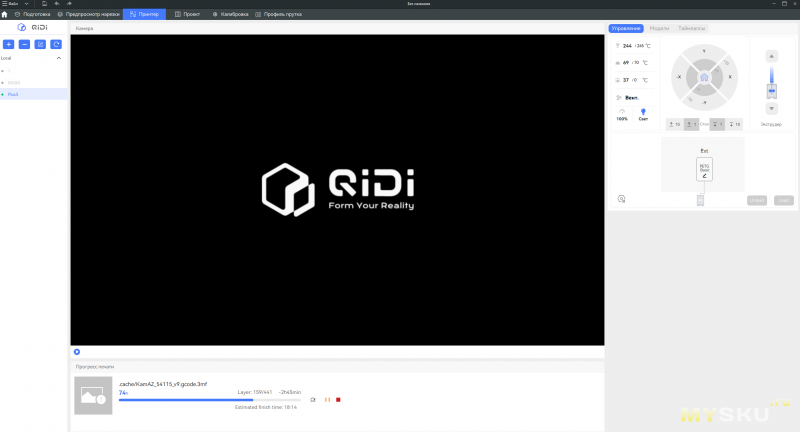Open the Файл hamburger menu
This screenshot has width=800, height=432.
click(x=10, y=4)
